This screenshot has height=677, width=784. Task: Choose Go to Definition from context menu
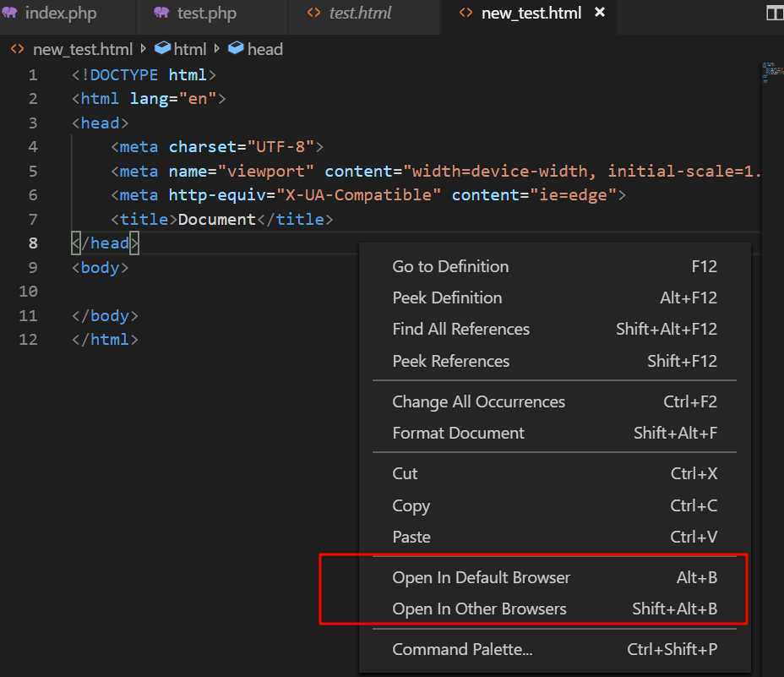pyautogui.click(x=554, y=267)
